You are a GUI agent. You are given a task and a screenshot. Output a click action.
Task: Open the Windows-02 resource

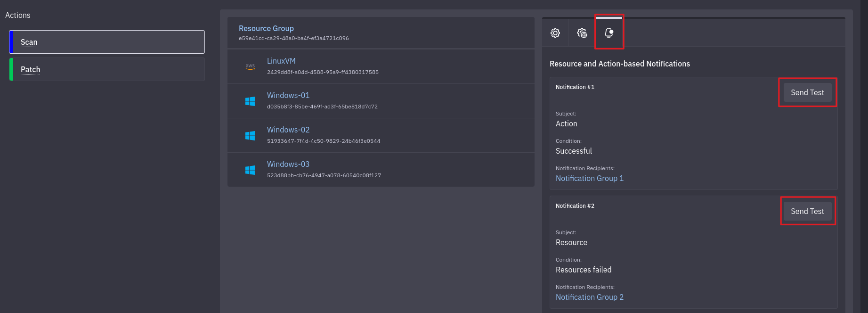[288, 130]
